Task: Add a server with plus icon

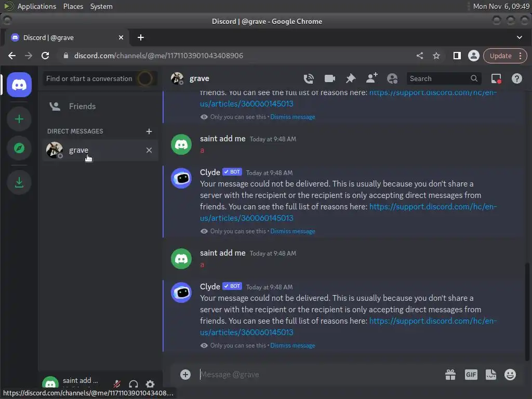Action: [19, 119]
